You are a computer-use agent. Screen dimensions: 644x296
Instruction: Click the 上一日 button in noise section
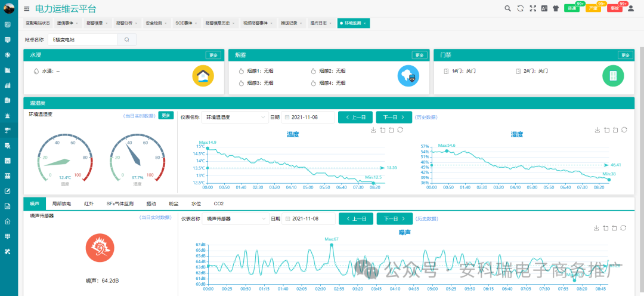[x=355, y=219]
